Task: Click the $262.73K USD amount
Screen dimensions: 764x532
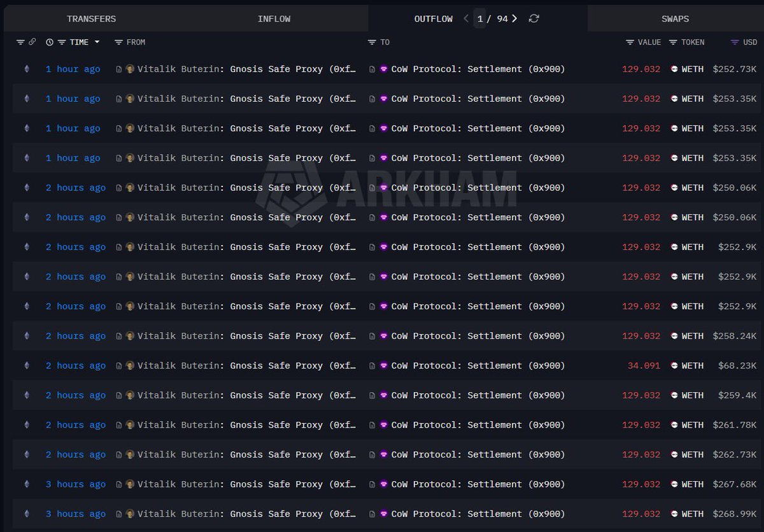Action: pos(735,455)
